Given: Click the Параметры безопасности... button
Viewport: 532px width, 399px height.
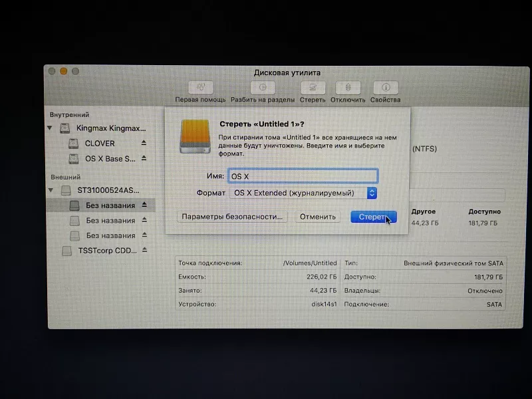Looking at the screenshot, I should [232, 217].
